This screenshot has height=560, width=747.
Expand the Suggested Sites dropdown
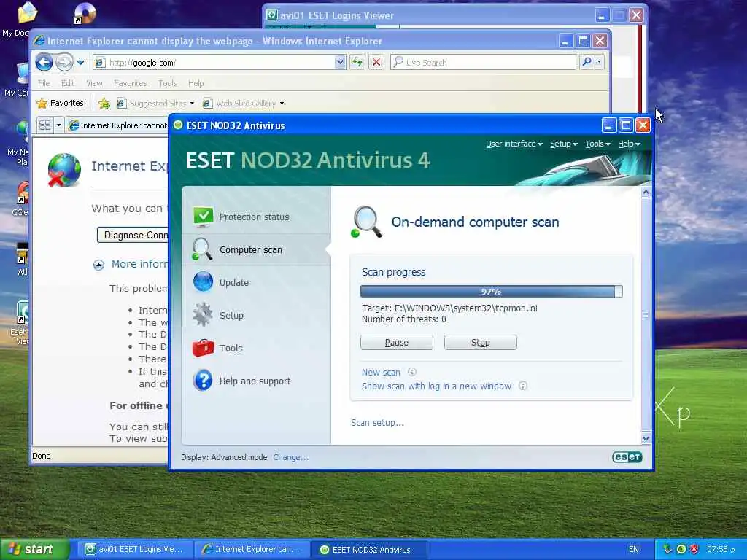192,104
